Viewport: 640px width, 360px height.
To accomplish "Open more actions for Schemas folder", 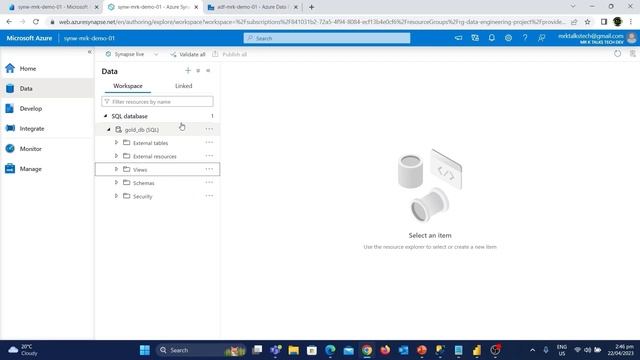I will [209, 182].
